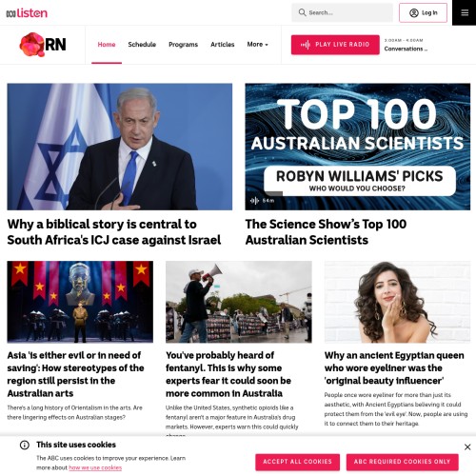Click the RN station logo
476x476 pixels.
tap(43, 45)
